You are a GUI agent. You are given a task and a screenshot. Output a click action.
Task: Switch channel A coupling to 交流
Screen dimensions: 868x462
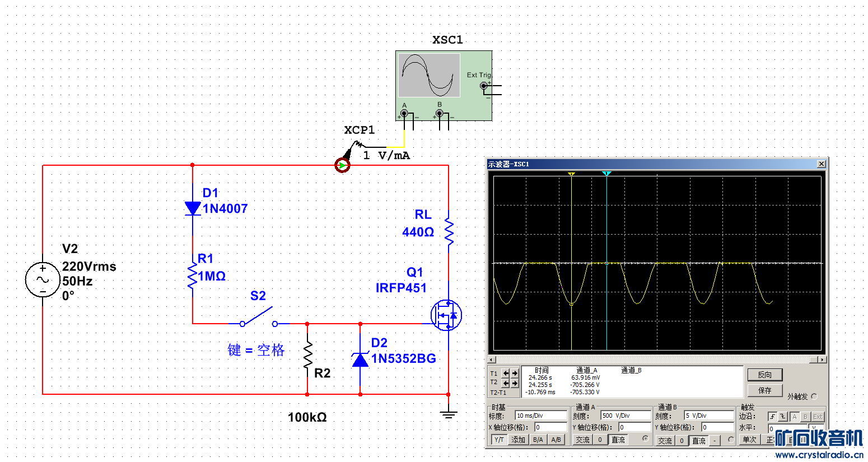[583, 440]
